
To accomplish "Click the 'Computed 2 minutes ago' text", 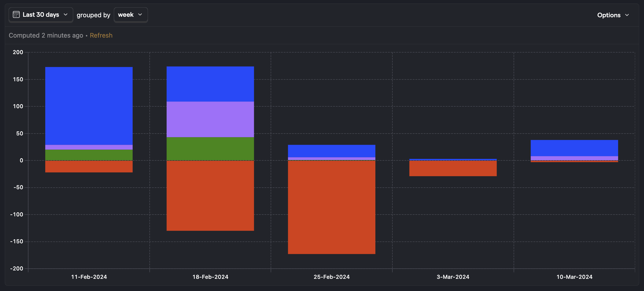I will (x=46, y=35).
